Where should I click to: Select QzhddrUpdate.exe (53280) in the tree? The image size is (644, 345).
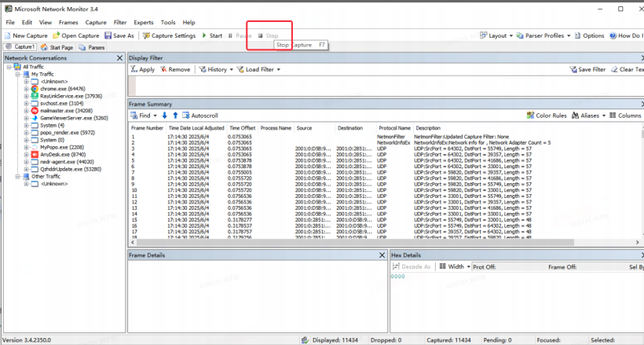(x=71, y=169)
